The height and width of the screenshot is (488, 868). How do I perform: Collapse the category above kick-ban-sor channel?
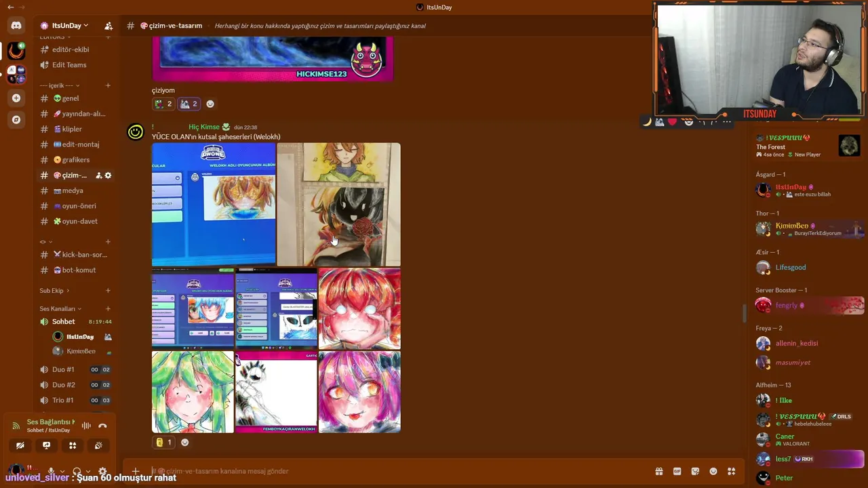click(x=46, y=242)
